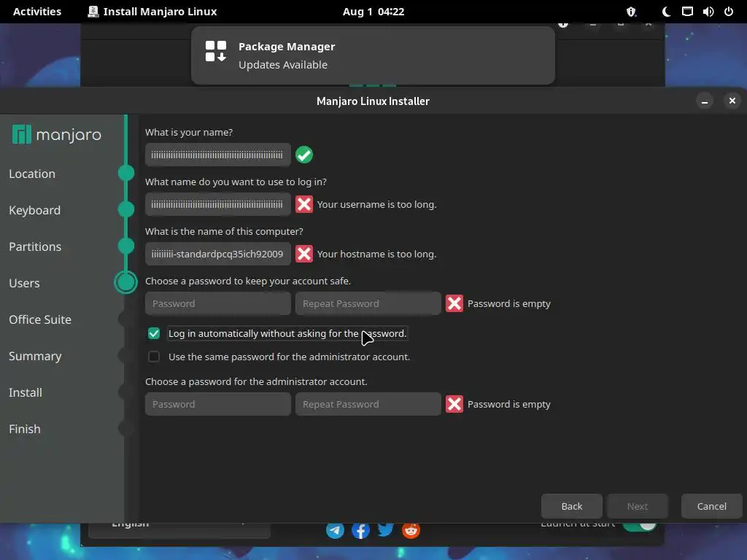Screen dimensions: 747x560
Task: Close the Manjaro Linux Installer window
Action: click(732, 101)
